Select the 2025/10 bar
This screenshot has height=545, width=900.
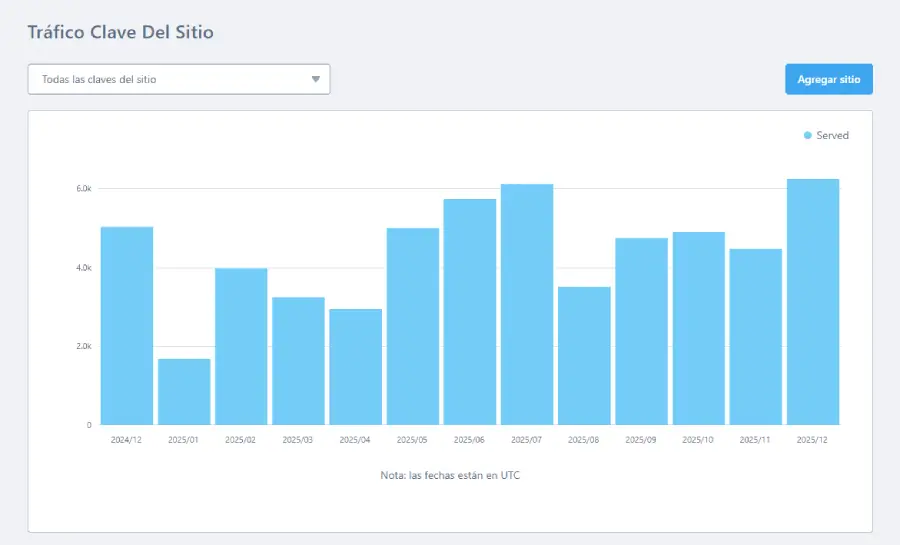698,329
